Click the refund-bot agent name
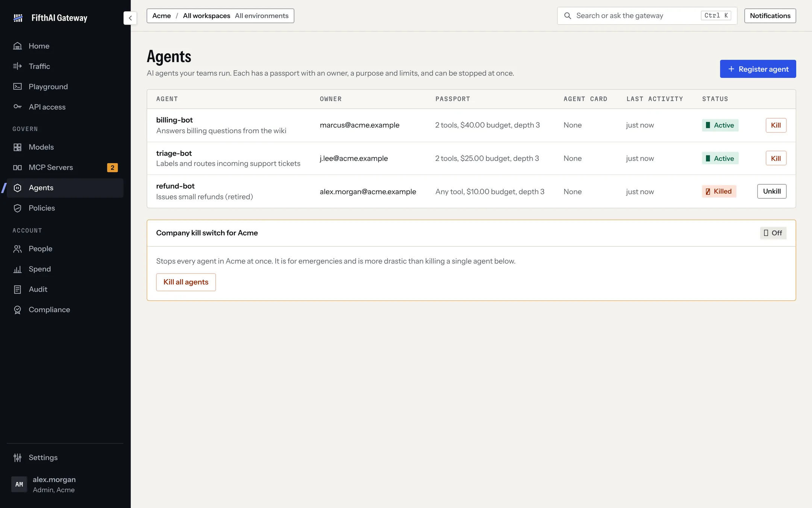The height and width of the screenshot is (508, 812). 176,186
